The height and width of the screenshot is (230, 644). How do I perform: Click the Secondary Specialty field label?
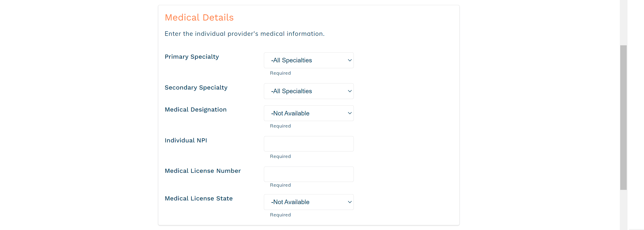196,88
